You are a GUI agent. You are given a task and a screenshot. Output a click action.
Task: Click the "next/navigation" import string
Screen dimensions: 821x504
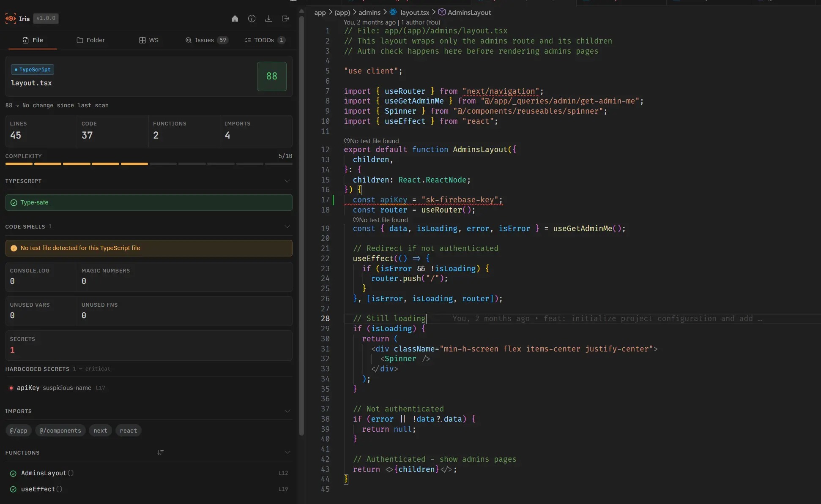tap(501, 91)
